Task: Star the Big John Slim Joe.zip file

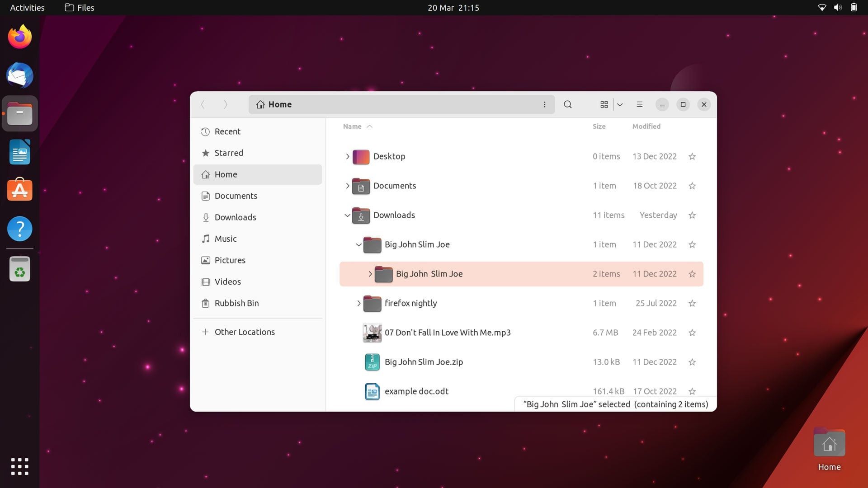Action: (692, 361)
